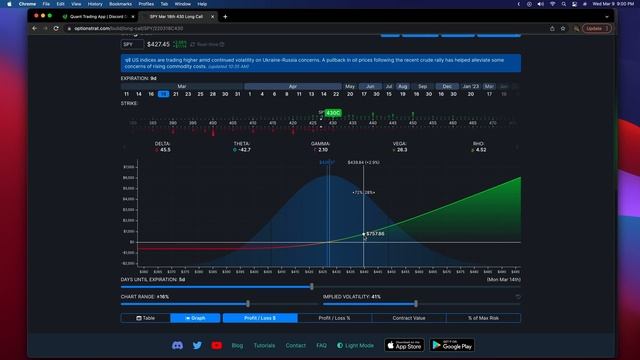This screenshot has width=640, height=360.
Task: Select the highlighted Mar 18 expiration date
Action: [x=163, y=94]
